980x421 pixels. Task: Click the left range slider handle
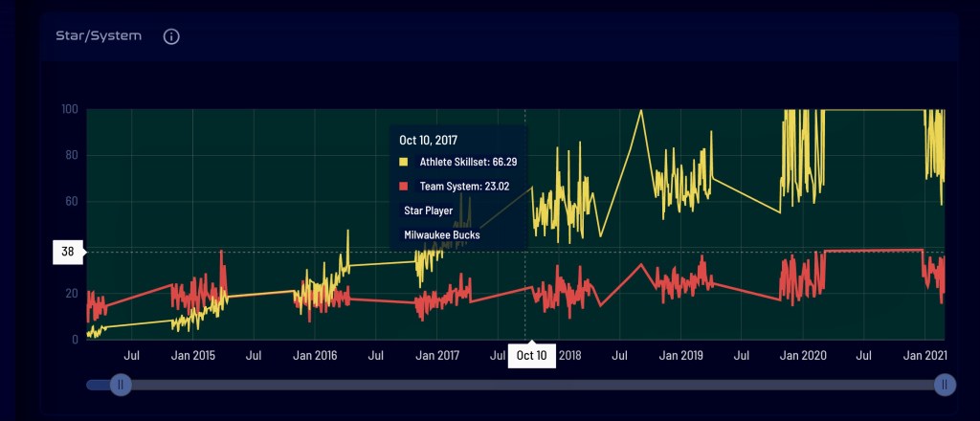121,385
